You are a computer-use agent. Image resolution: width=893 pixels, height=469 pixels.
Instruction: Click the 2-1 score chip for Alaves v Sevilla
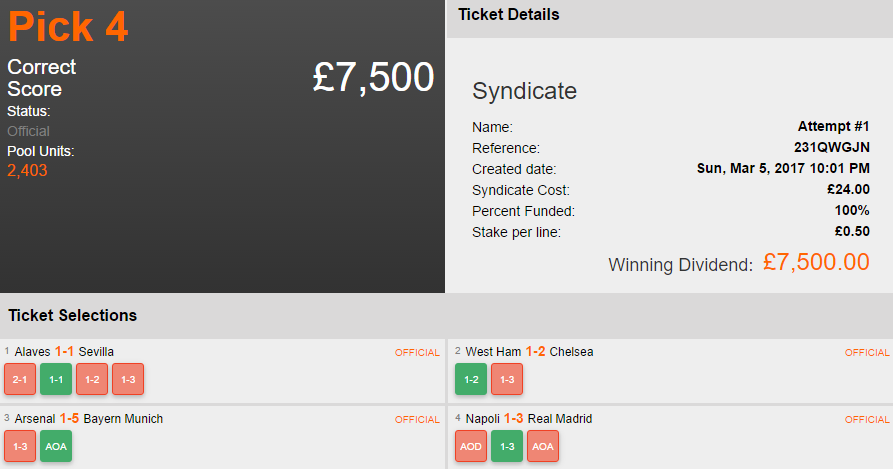[20, 379]
